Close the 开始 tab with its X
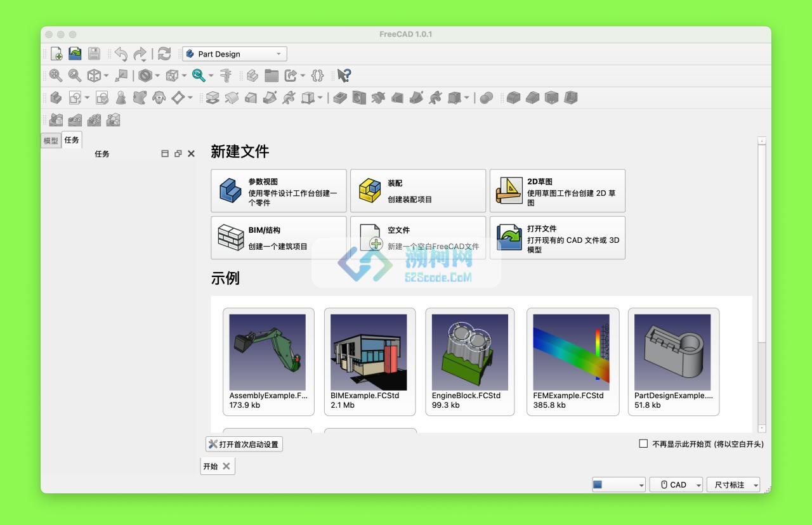The image size is (812, 525). [x=226, y=466]
